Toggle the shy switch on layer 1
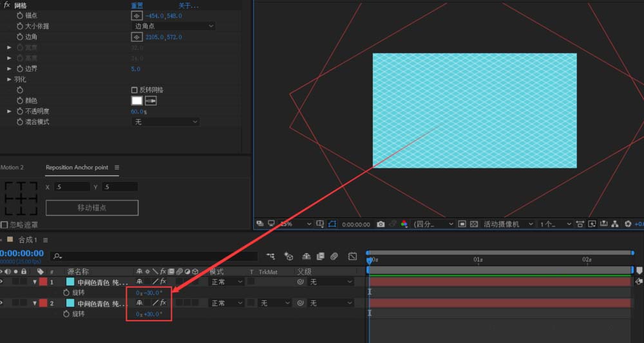The width and height of the screenshot is (644, 343). tap(140, 281)
